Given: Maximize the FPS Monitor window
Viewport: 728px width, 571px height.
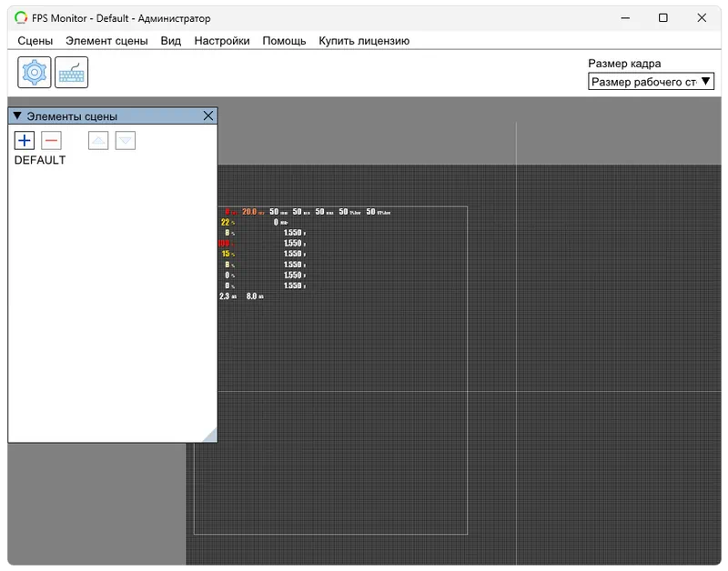Looking at the screenshot, I should click(663, 18).
